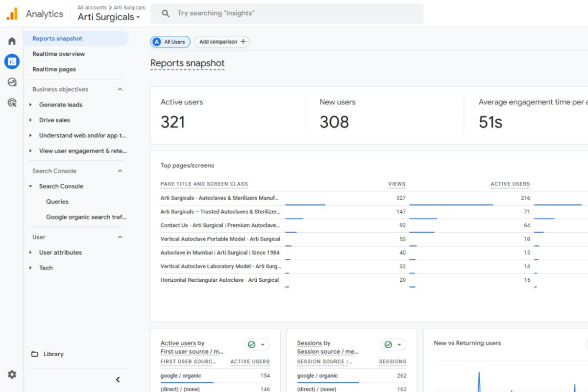Collapse the User section
This screenshot has height=392, width=588.
[120, 237]
